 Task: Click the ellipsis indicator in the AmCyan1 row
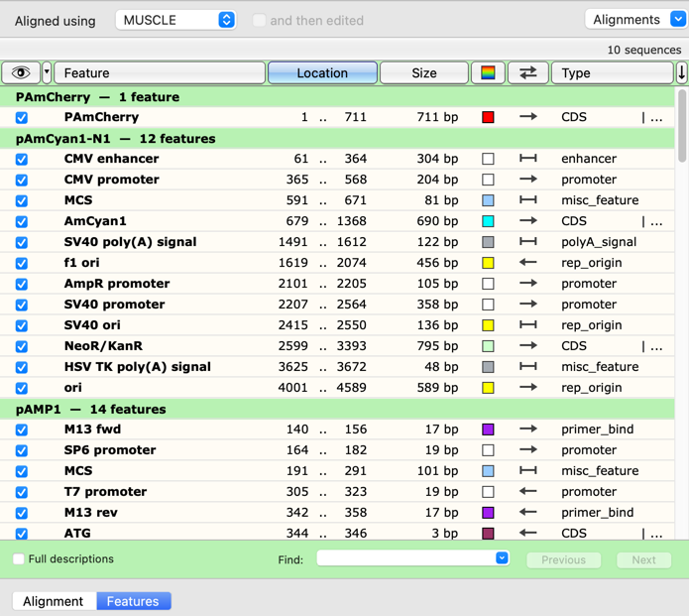point(656,222)
